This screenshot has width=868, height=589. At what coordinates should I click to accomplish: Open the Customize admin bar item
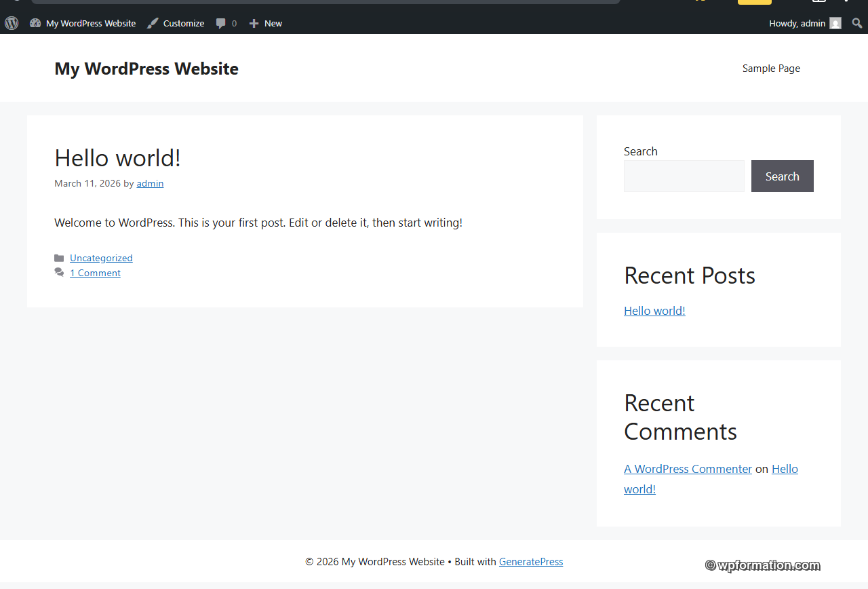tap(176, 23)
